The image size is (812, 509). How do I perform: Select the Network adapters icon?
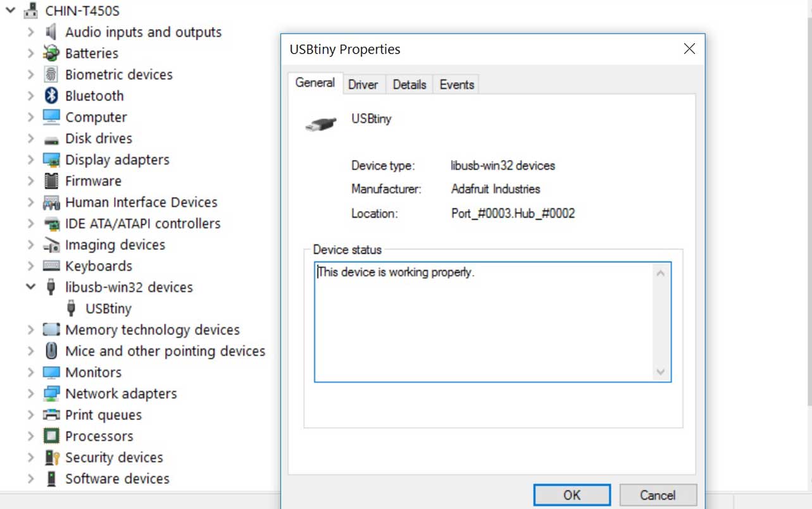(x=51, y=393)
